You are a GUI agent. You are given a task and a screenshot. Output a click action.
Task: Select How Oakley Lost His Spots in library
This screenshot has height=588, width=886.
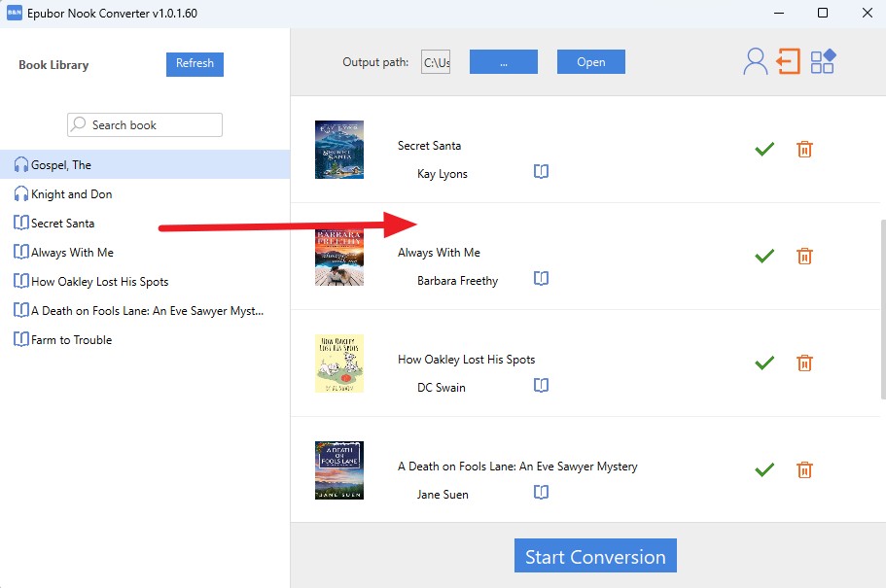point(145,281)
